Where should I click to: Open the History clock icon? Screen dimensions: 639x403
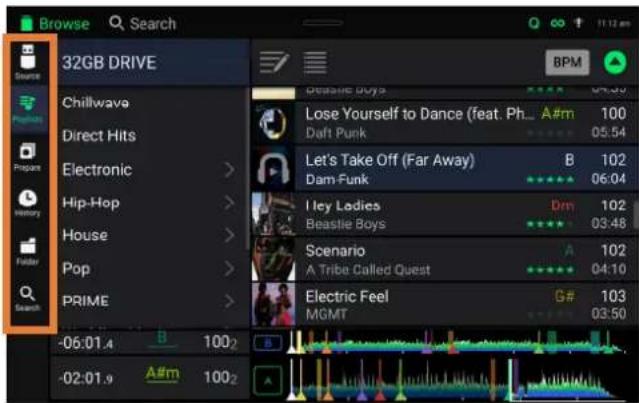[27, 203]
